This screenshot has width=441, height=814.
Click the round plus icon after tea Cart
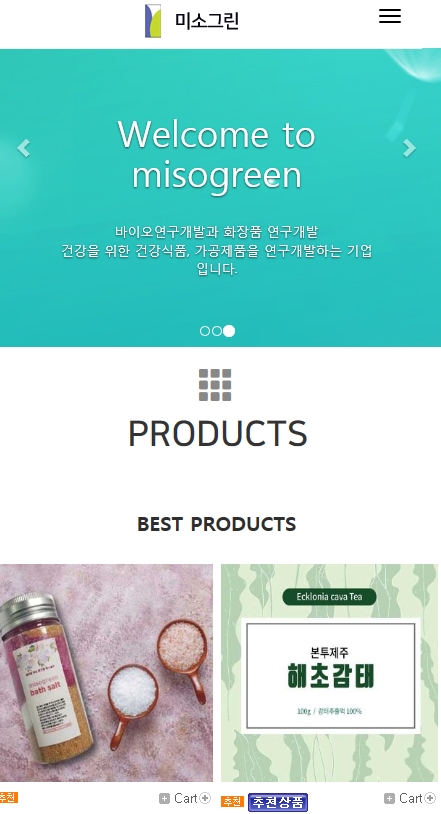point(430,798)
